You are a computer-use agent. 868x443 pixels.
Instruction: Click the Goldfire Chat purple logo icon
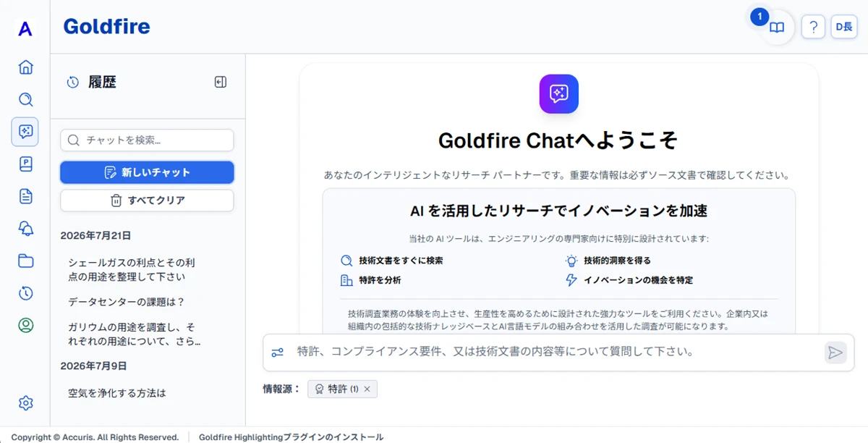(x=558, y=94)
